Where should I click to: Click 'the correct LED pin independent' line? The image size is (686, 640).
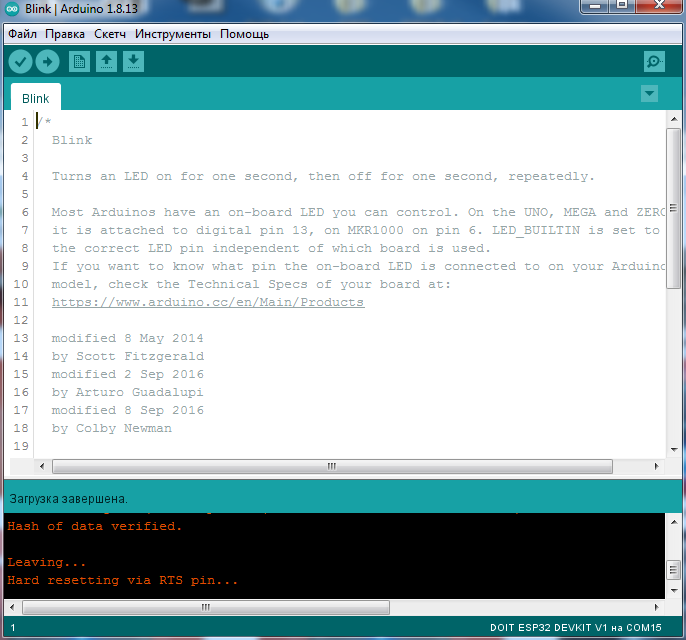[x=271, y=248]
